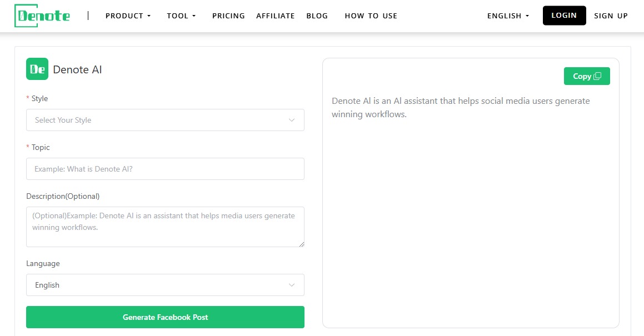The width and height of the screenshot is (644, 336).
Task: Click into the Topic input field
Action: (x=165, y=169)
